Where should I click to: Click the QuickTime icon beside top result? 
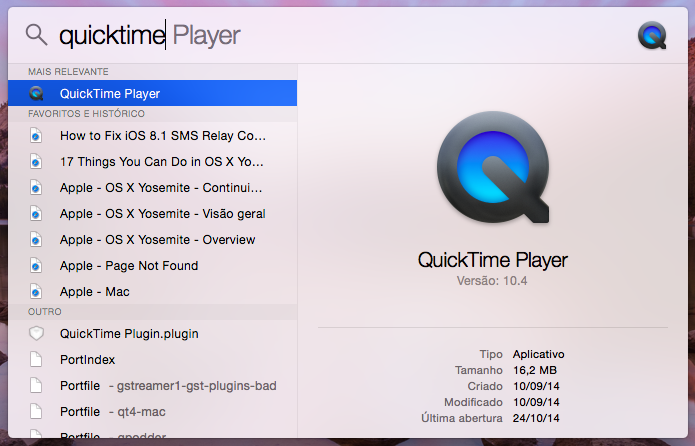click(36, 93)
